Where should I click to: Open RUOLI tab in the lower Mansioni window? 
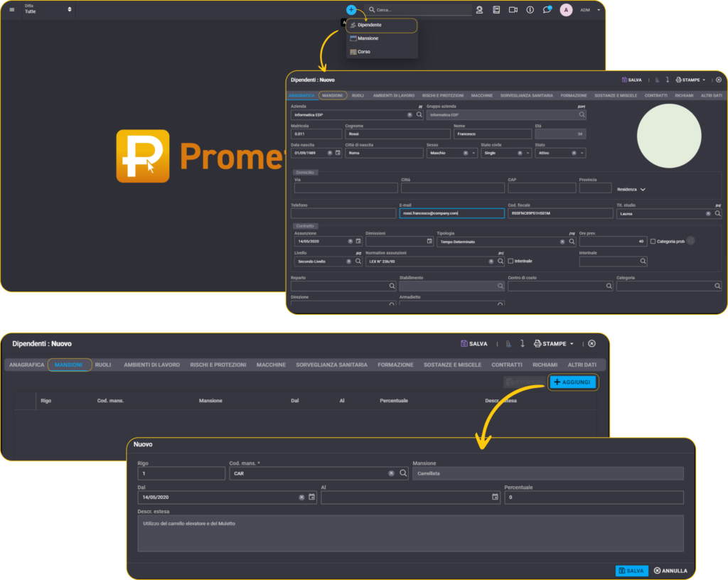click(103, 365)
